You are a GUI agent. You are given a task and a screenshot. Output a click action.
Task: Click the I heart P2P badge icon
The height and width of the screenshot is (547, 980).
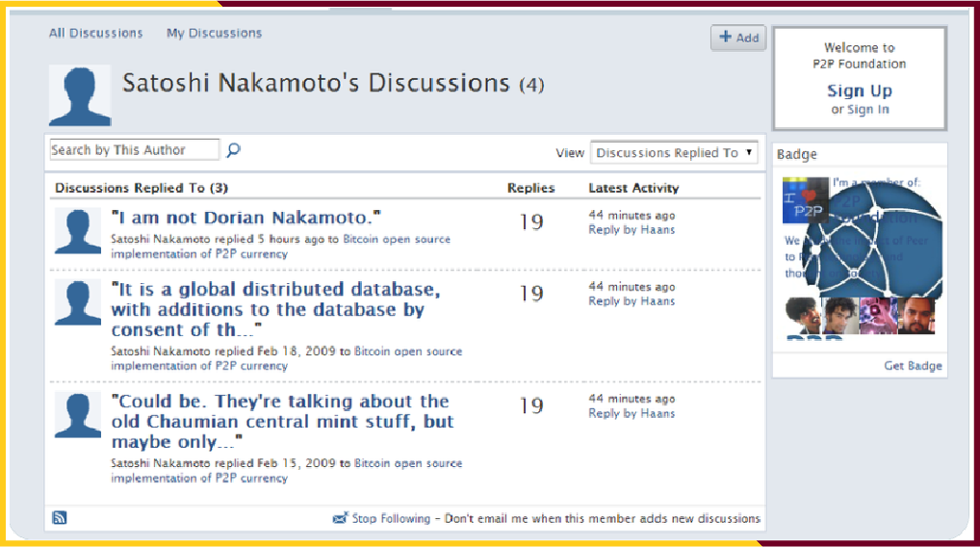pyautogui.click(x=805, y=200)
